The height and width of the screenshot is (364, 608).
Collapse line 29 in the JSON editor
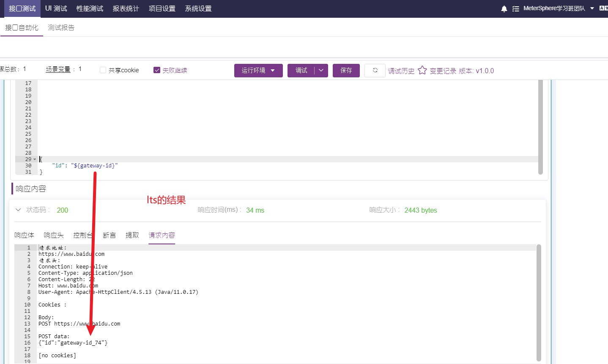(35, 159)
